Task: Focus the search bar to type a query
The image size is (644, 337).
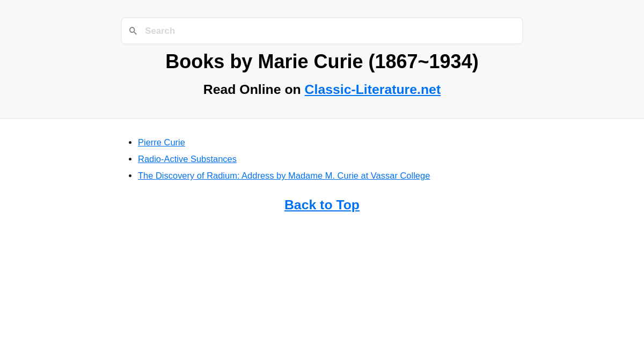Action: tap(322, 31)
